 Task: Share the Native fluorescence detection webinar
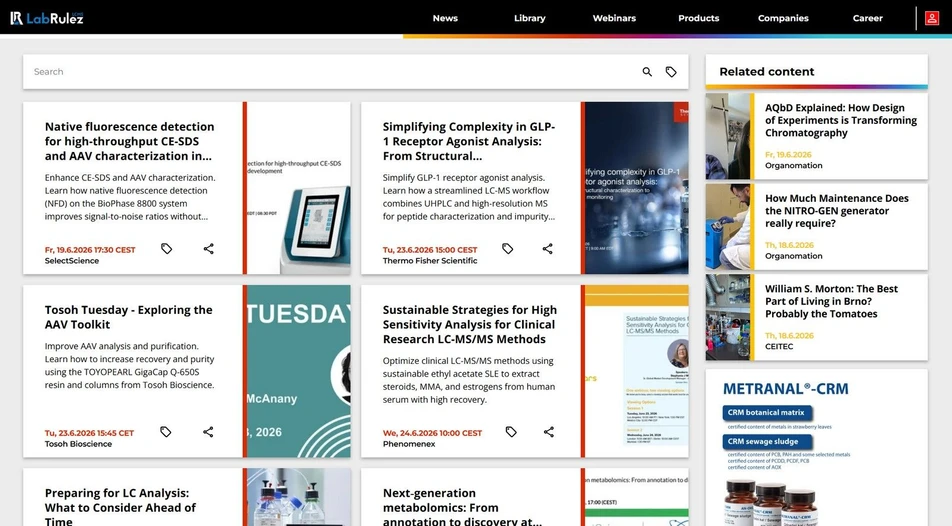(x=208, y=248)
